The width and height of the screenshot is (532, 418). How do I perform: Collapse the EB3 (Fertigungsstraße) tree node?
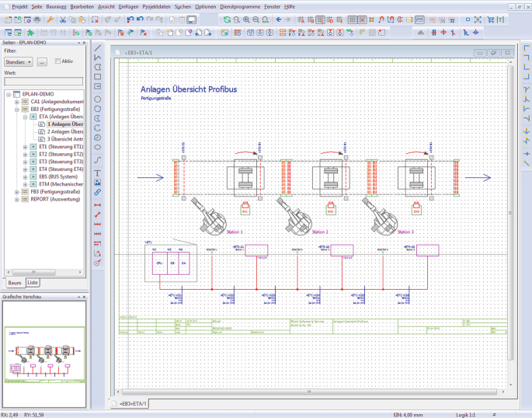point(16,110)
